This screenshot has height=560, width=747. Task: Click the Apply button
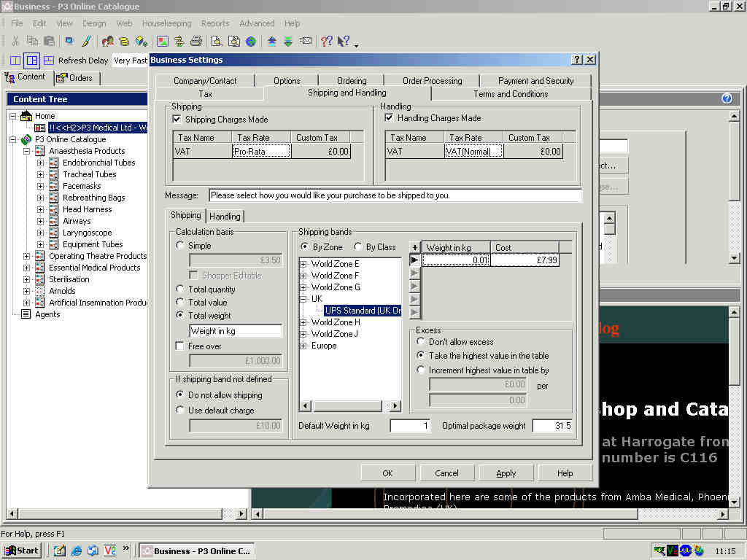[506, 473]
